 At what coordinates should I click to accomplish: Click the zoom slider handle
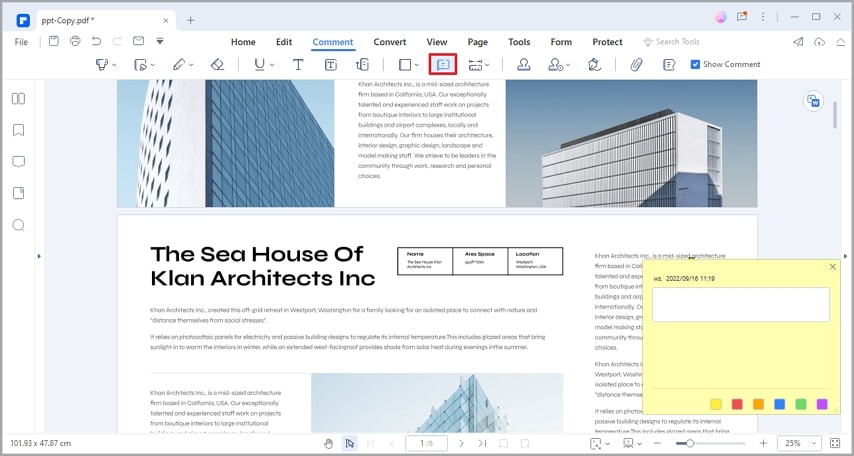tap(690, 443)
